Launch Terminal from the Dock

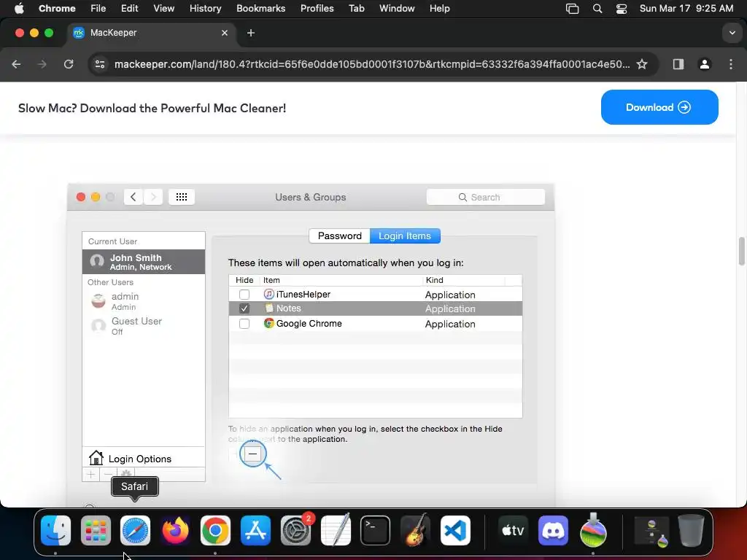(376, 530)
